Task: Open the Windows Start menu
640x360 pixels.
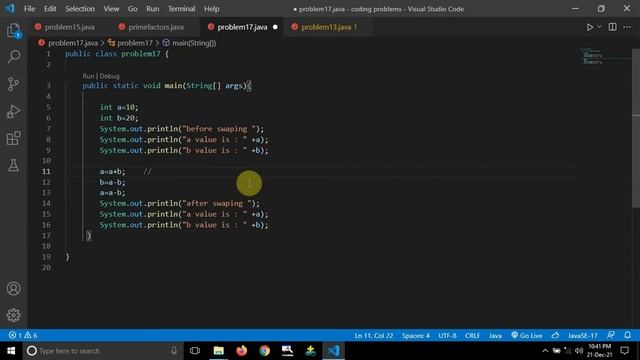Action: coord(11,351)
